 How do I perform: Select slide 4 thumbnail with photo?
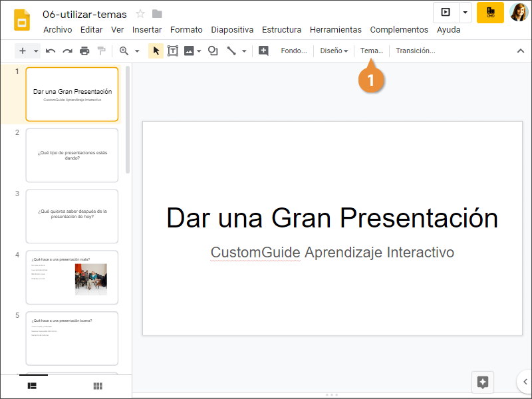[72, 277]
